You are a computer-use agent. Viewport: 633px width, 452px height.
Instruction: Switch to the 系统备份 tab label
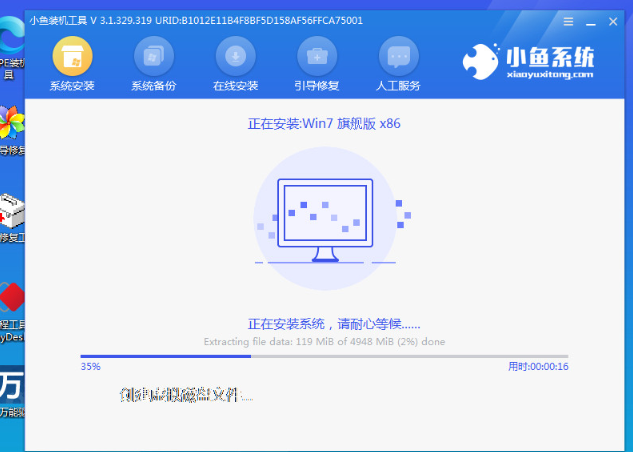tap(153, 86)
